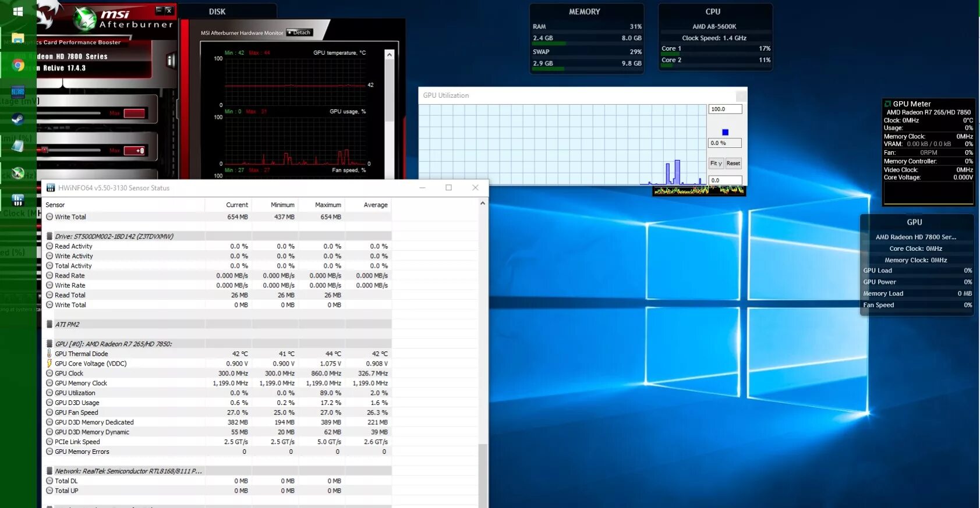Viewport: 980px width, 508px height.
Task: Click the Network RealTek section icon
Action: [49, 471]
